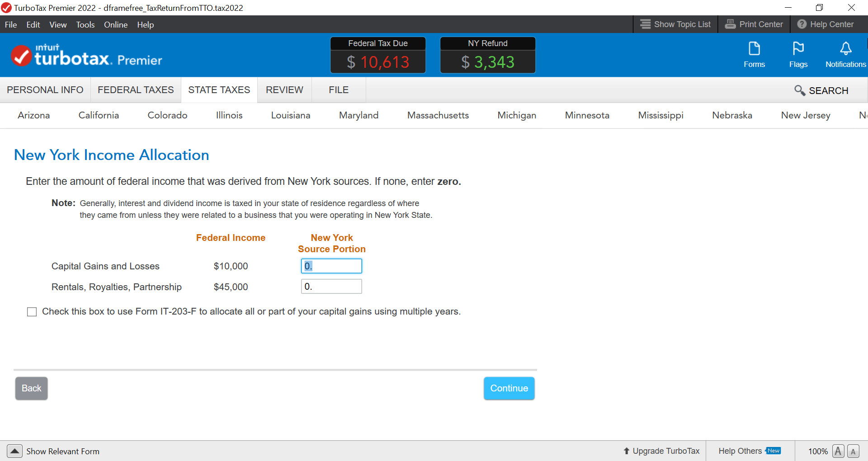The width and height of the screenshot is (868, 461).
Task: Click the New York Income Allocation heading
Action: 112,155
